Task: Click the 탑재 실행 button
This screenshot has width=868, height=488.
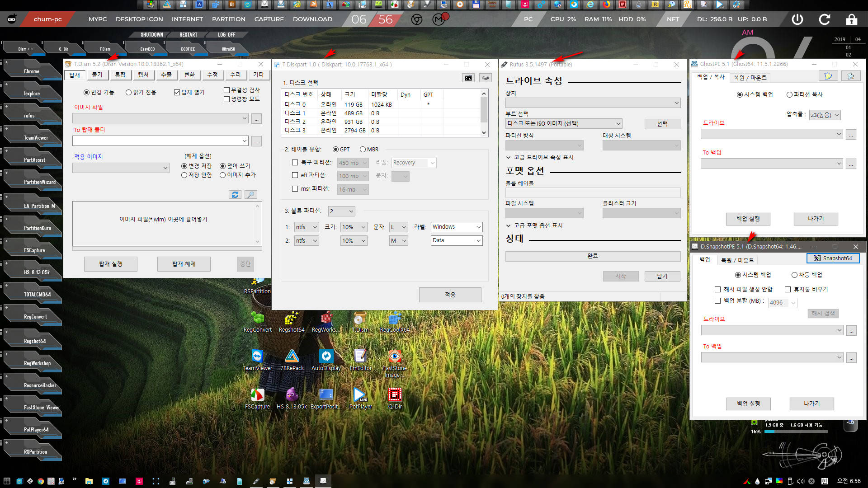Action: (111, 264)
